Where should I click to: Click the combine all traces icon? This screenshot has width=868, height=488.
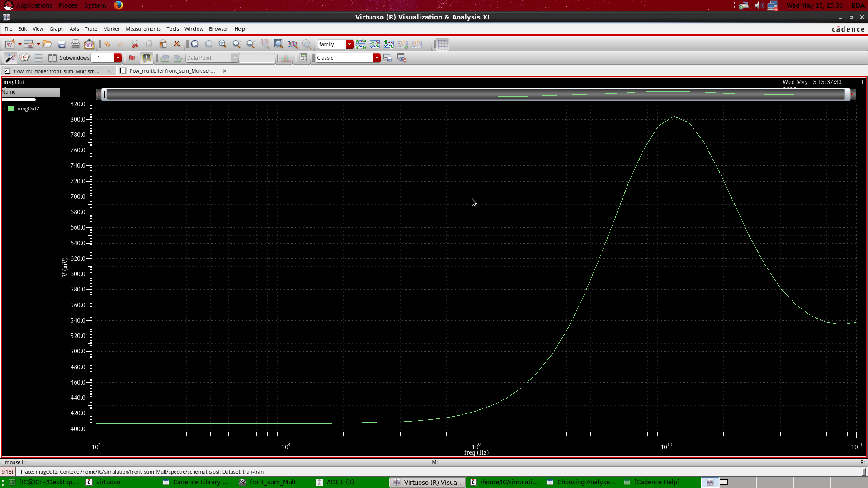(375, 44)
